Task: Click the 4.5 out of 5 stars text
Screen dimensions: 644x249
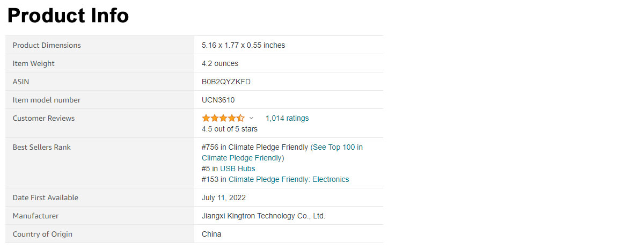Action: pos(230,129)
